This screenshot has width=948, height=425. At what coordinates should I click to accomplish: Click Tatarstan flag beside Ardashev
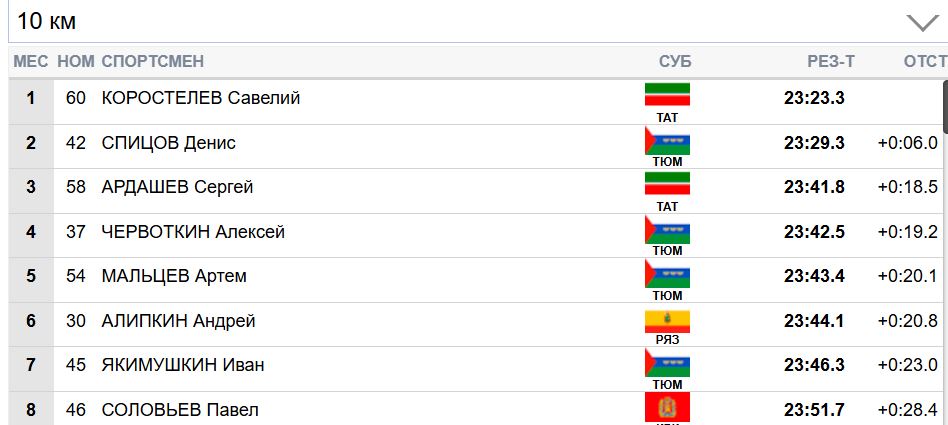point(667,184)
